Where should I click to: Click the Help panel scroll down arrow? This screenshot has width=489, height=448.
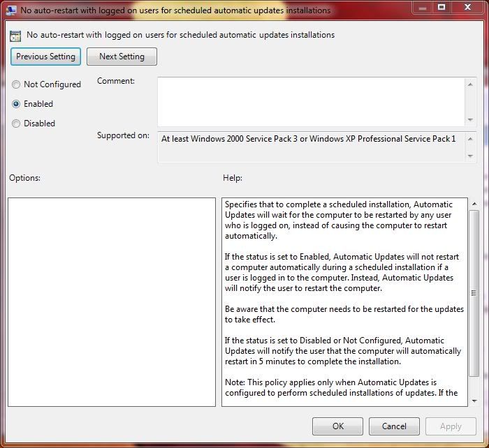coord(474,401)
